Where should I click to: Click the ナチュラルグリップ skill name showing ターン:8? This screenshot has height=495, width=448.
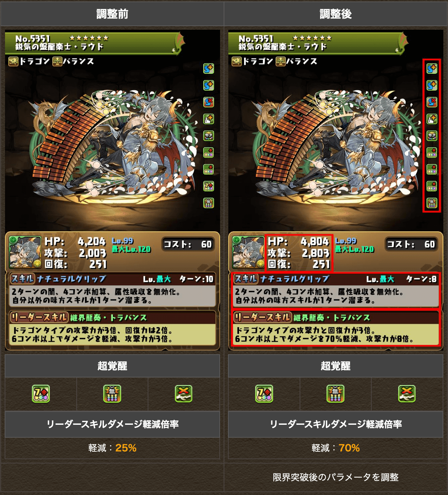coord(295,279)
